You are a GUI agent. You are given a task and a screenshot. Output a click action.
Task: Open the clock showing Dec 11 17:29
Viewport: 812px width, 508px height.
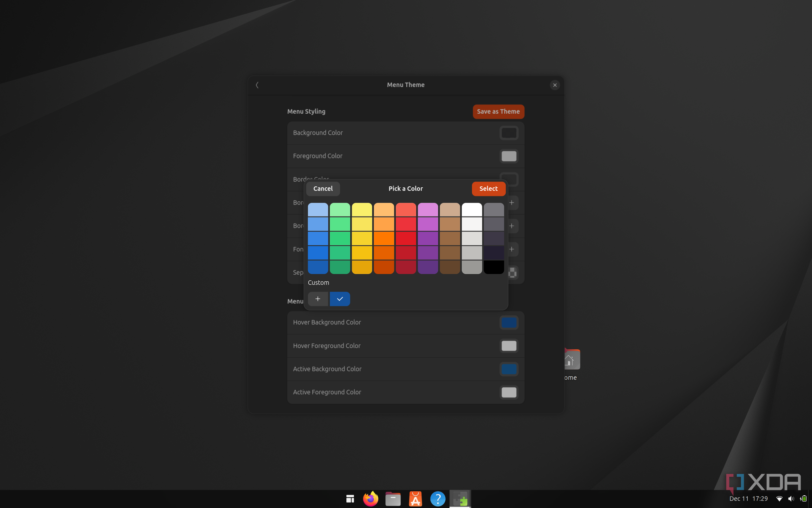click(x=748, y=499)
